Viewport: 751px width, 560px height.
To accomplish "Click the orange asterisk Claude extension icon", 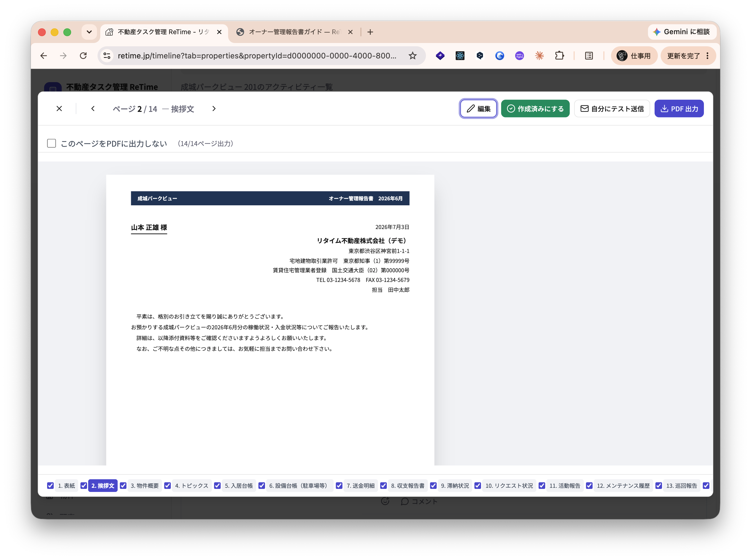I will 539,56.
